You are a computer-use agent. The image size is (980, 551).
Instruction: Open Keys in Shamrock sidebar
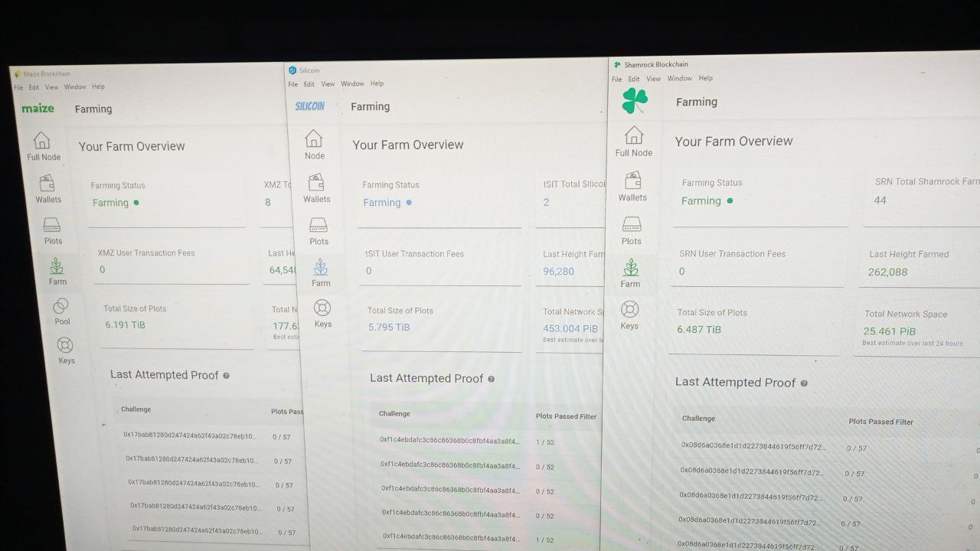click(629, 315)
